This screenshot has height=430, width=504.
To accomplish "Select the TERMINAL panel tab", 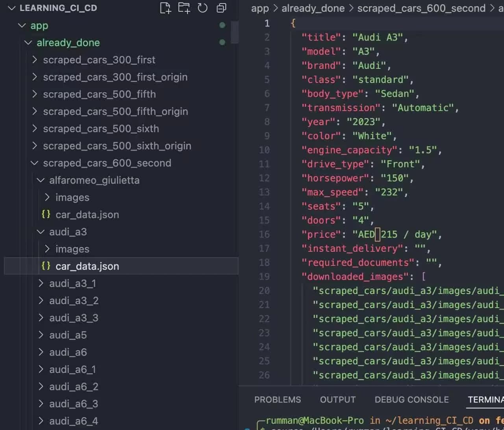I will [x=486, y=400].
